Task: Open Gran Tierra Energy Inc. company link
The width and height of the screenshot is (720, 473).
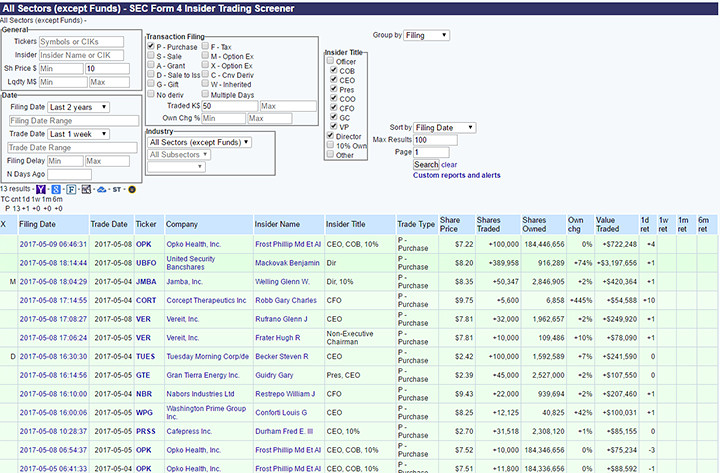Action: pos(202,375)
